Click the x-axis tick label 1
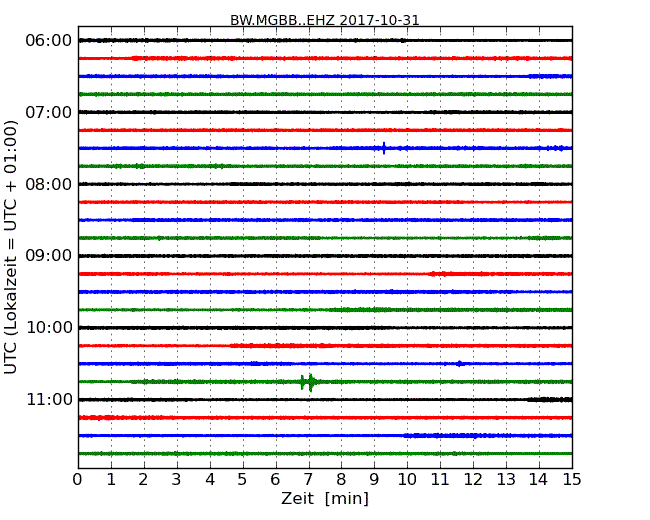 click(111, 480)
